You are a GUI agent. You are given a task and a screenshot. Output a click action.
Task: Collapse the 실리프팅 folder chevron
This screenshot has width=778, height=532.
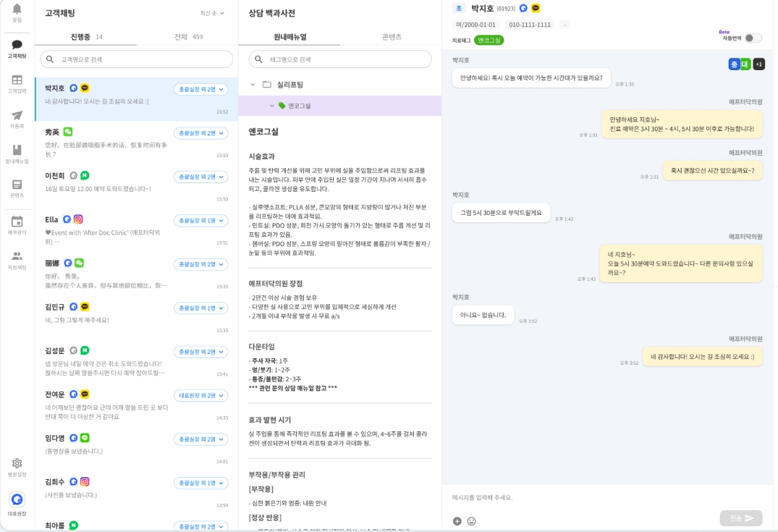253,85
